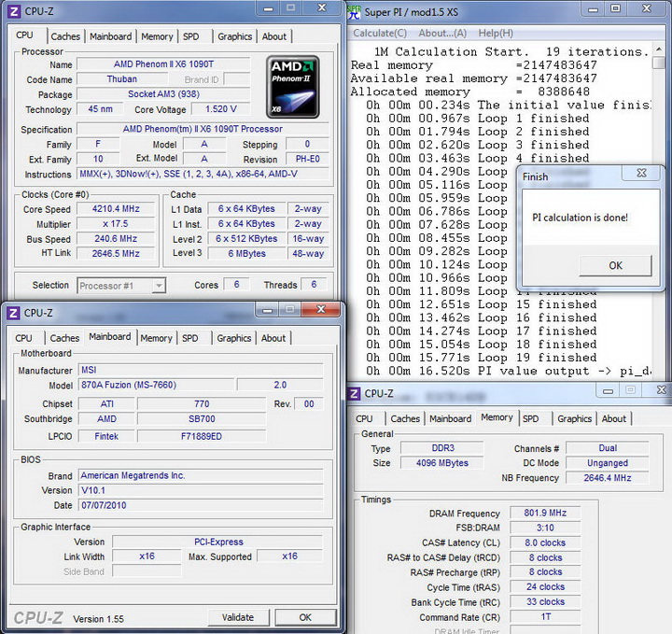
Task: Click Command Rate value 1T
Action: (x=545, y=617)
